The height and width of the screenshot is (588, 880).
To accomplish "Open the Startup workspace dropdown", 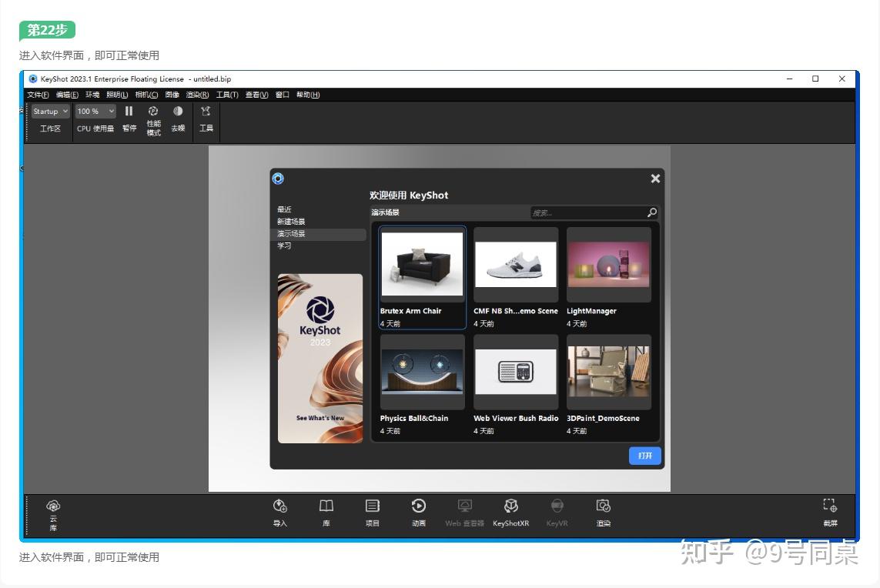I will coord(49,111).
